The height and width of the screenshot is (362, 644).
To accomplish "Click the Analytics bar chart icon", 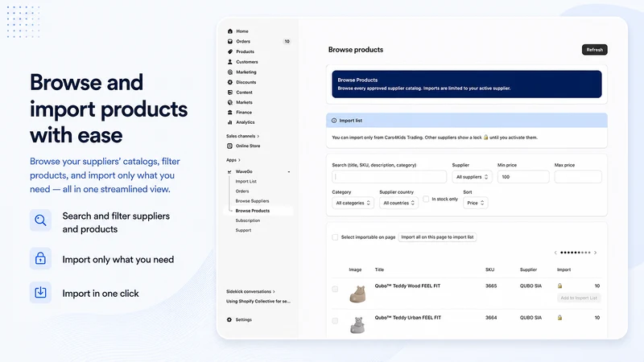I will (x=230, y=122).
